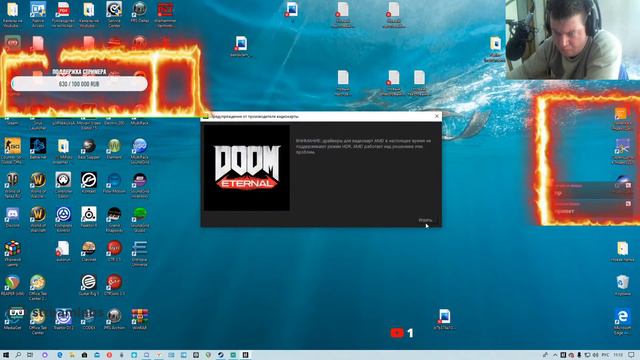Open the Controller Editor shortcut
Viewport: 640px width, 360px height.
point(63,185)
